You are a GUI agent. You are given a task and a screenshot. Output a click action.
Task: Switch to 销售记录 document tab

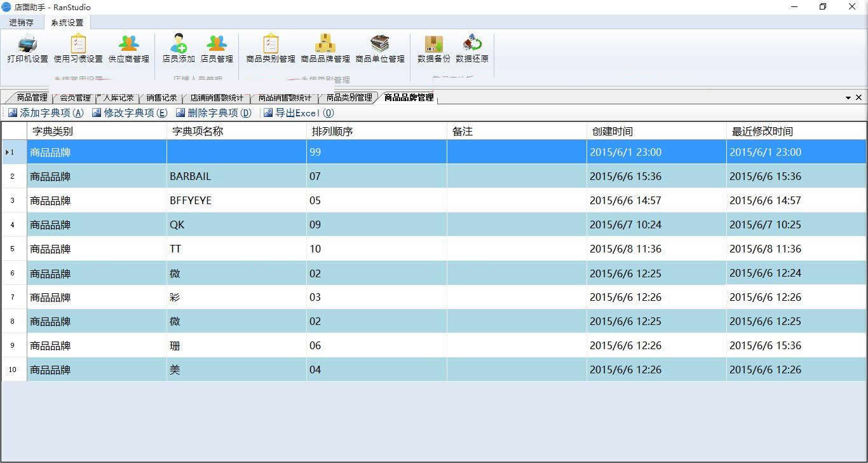click(x=161, y=98)
